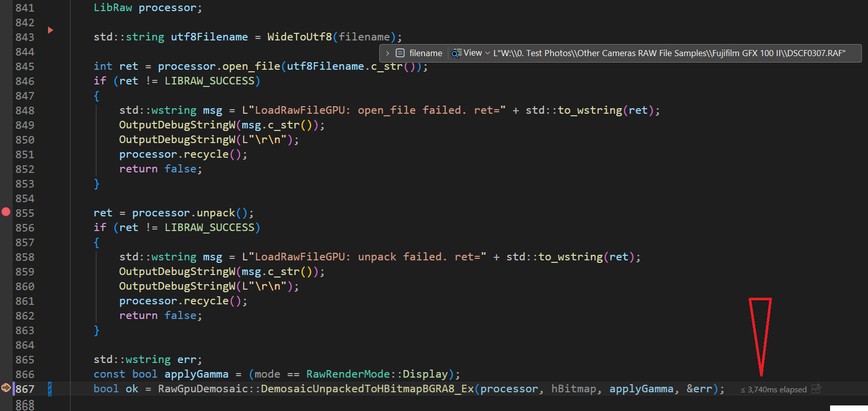The image size is (868, 411).
Task: Expand the filename data tip chevron
Action: coord(388,53)
